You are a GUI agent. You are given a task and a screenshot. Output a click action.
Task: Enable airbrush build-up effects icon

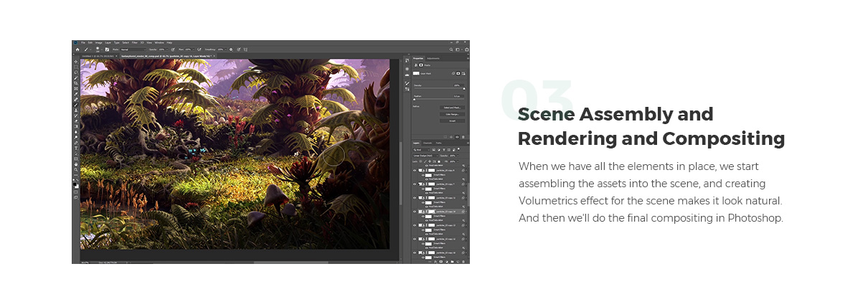click(x=199, y=49)
